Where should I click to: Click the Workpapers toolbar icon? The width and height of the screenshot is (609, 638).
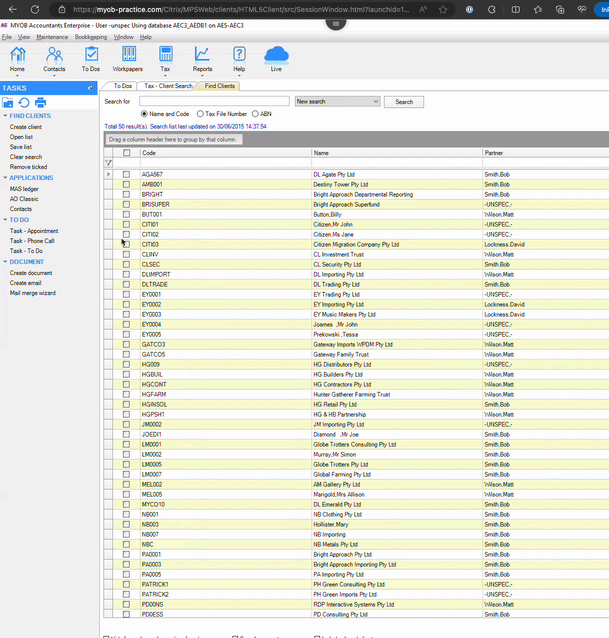[127, 55]
